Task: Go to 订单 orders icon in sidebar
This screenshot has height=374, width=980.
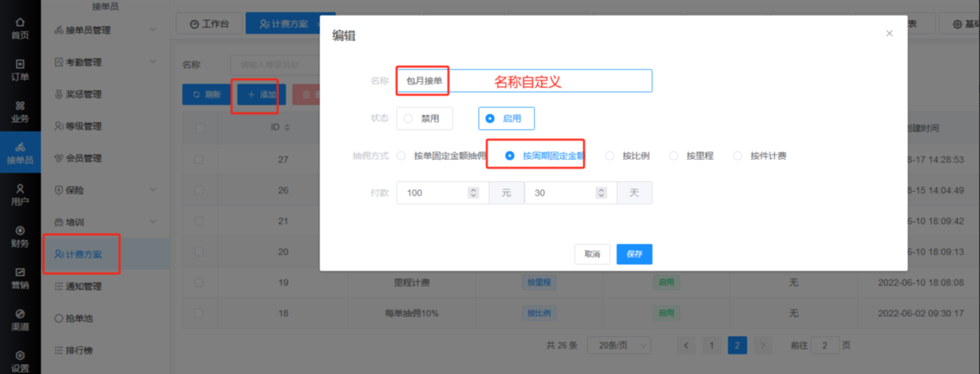Action: pos(20,65)
